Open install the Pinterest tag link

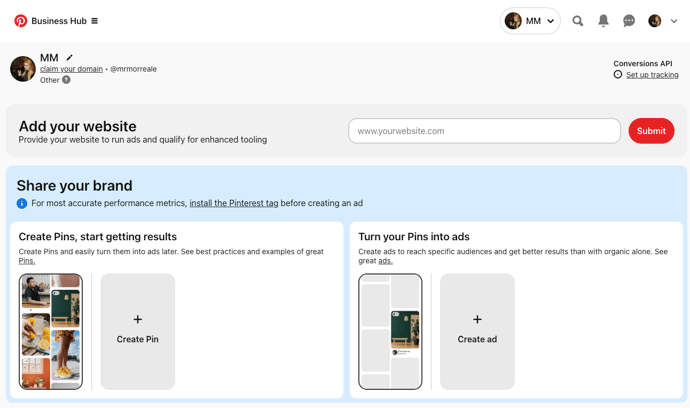pos(234,203)
